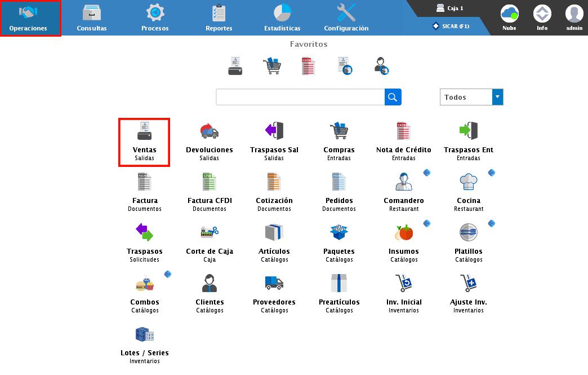Open the Factura CFDI document

click(x=209, y=192)
